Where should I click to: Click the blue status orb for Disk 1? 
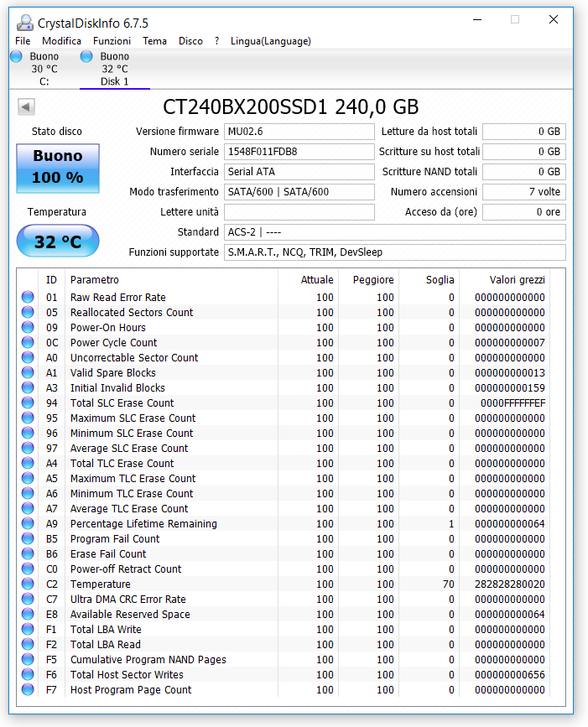[x=86, y=56]
